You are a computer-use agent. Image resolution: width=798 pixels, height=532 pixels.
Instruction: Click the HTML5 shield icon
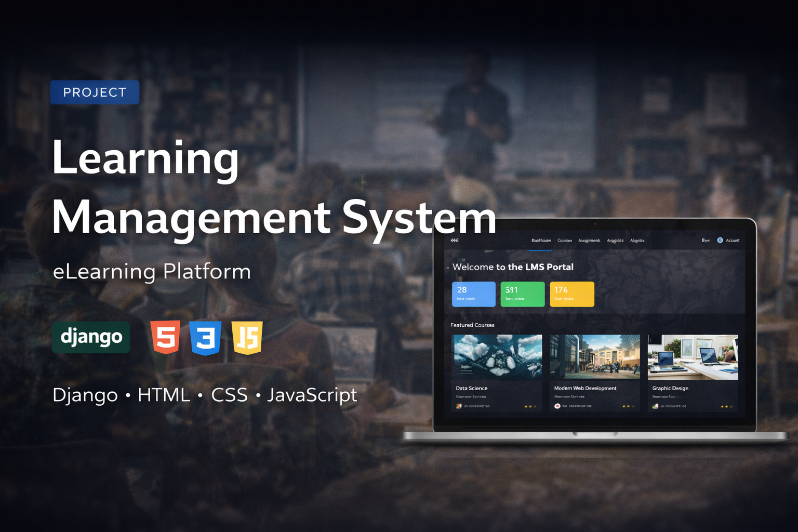click(165, 338)
